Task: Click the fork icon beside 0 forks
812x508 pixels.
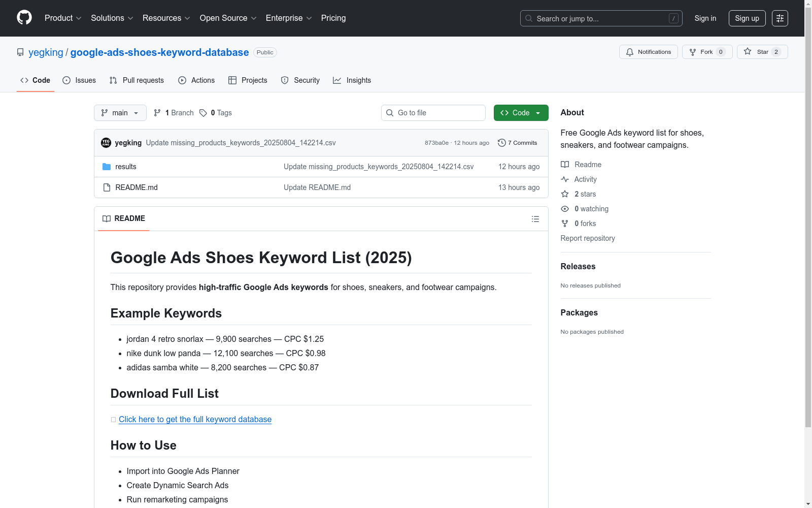Action: [565, 224]
